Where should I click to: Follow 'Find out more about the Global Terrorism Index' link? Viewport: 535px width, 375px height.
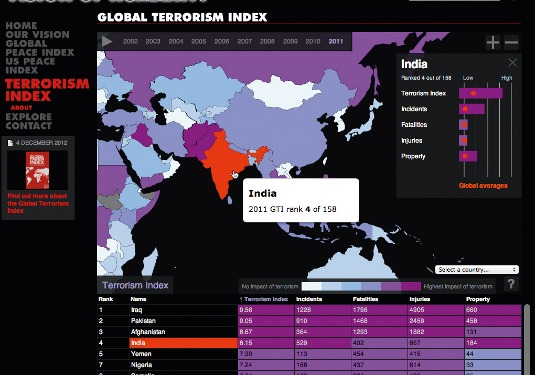tap(38, 203)
